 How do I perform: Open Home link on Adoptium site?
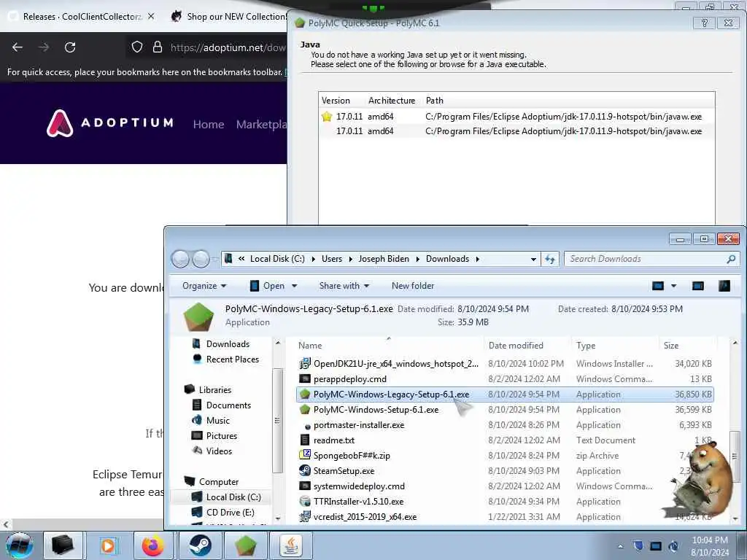click(x=209, y=124)
